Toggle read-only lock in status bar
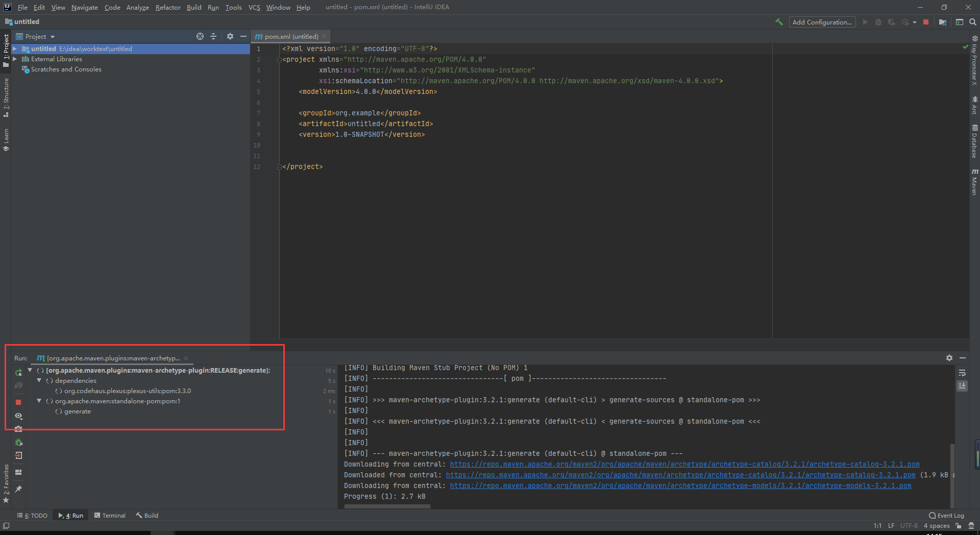The height and width of the screenshot is (535, 980). [959, 526]
